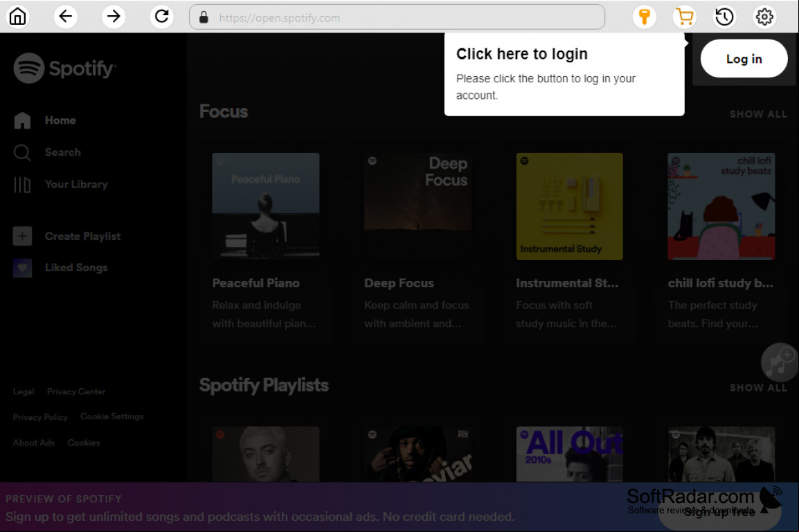Viewport: 799px width, 532px height.
Task: Open Search in the sidebar
Action: [x=63, y=152]
